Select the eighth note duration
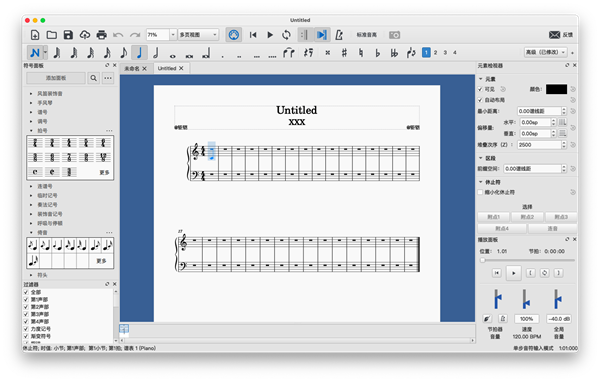Screen dimensions: 600x381 coord(124,52)
